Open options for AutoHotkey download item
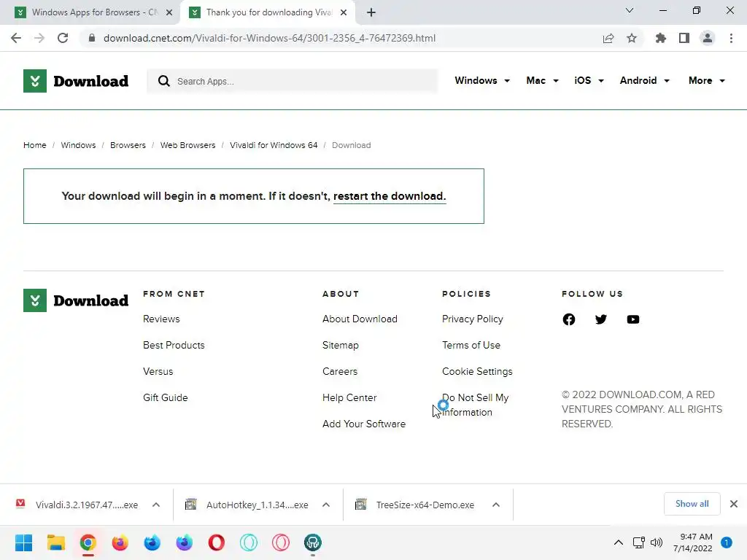The width and height of the screenshot is (747, 560). pyautogui.click(x=326, y=505)
